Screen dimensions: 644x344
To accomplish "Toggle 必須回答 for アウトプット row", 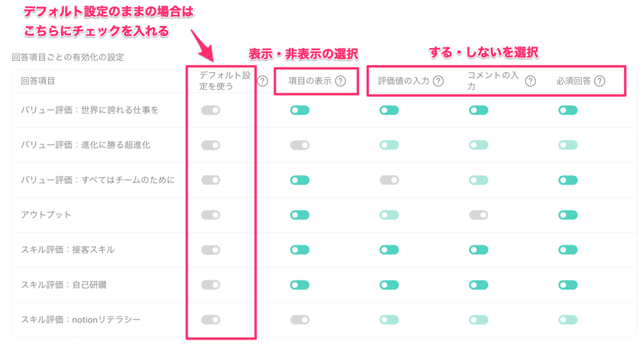I will 568,215.
